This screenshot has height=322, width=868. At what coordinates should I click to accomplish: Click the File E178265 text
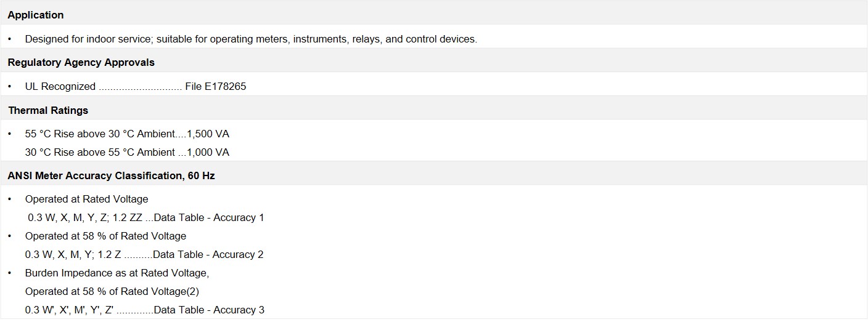(215, 87)
